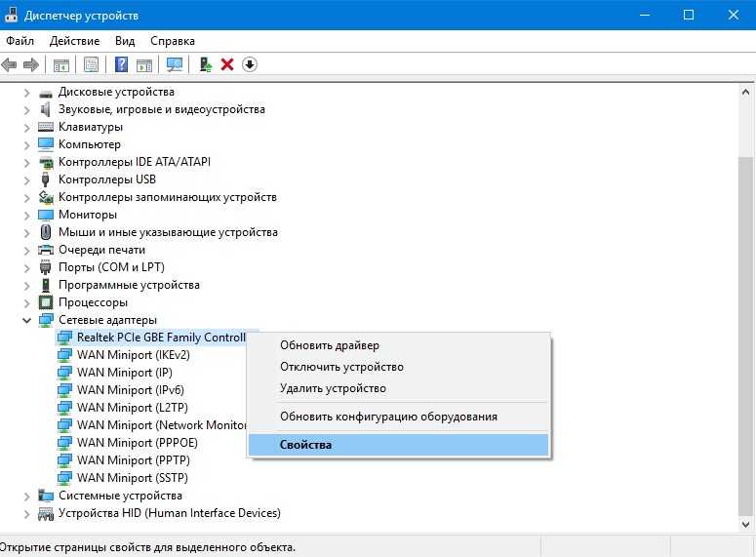Select Мыши и иные указывающие устройства category

[168, 232]
